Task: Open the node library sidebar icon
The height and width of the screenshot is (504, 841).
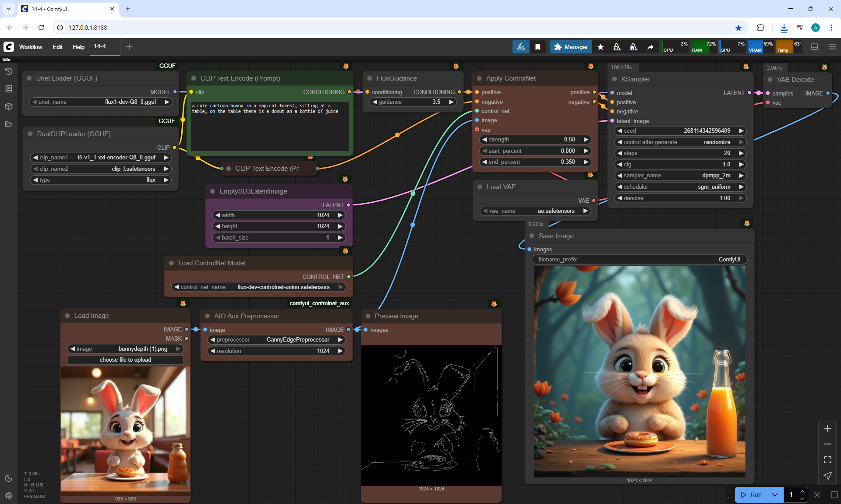Action: [8, 89]
